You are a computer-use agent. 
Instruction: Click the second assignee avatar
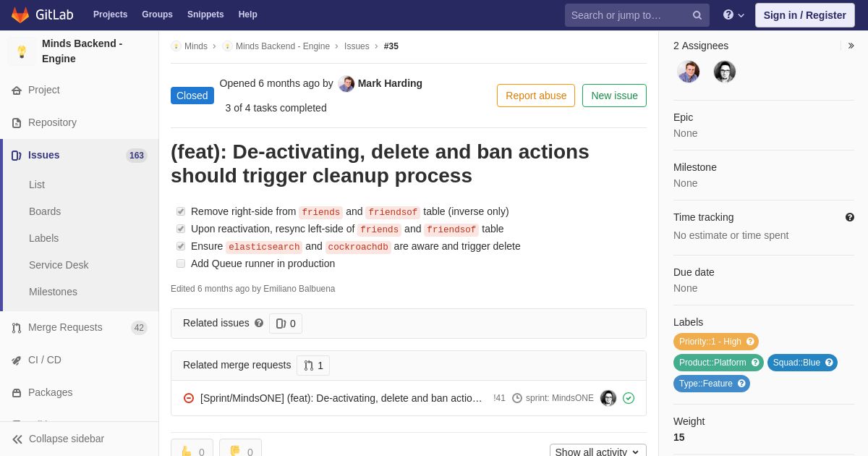(725, 72)
